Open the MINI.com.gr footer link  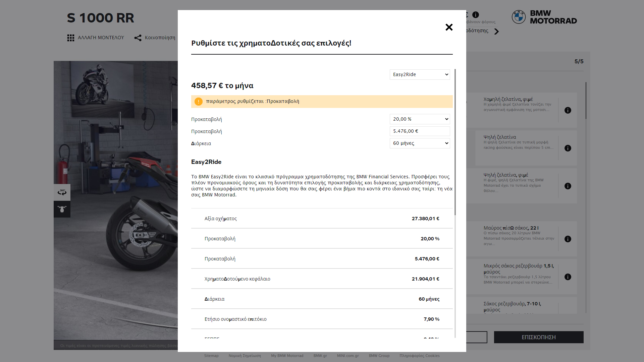tap(348, 356)
